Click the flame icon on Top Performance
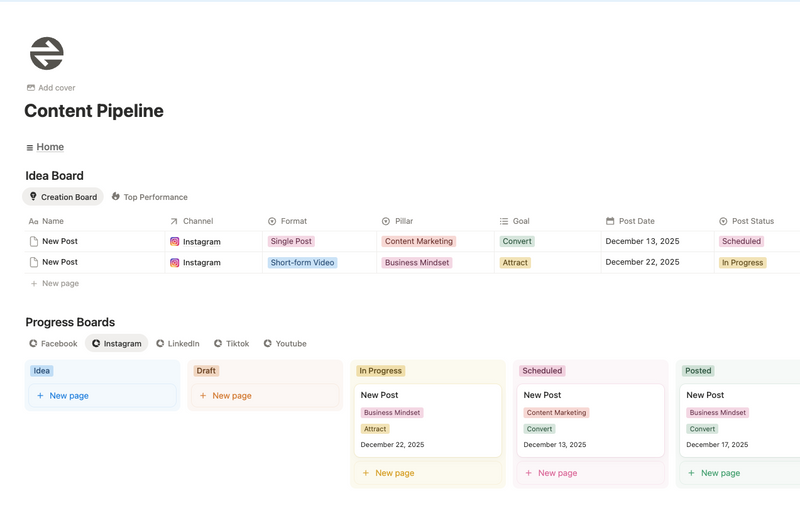This screenshot has height=530, width=800. [x=116, y=197]
